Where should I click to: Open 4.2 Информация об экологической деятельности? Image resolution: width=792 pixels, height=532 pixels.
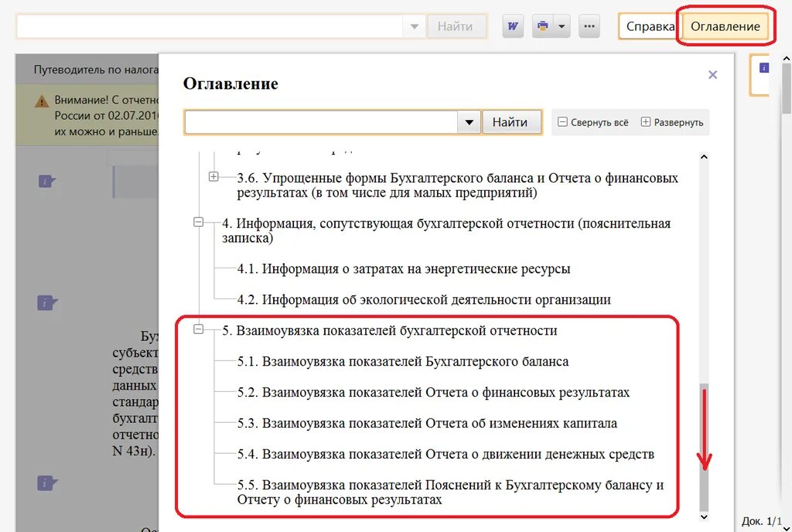(x=424, y=299)
